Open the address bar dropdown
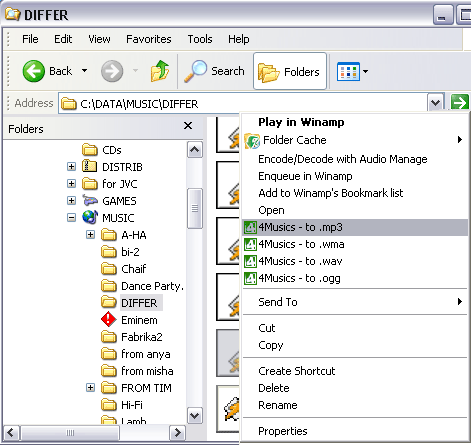Viewport: 471px width, 445px height. [436, 103]
